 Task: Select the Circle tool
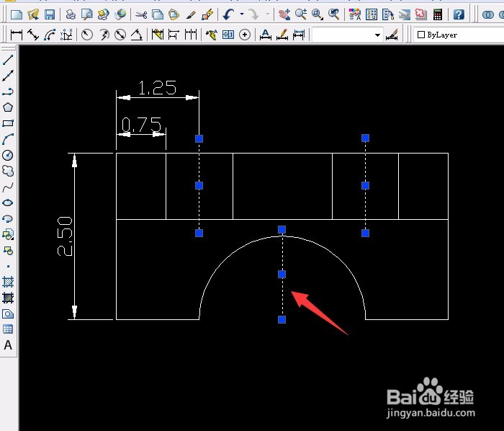tap(8, 155)
